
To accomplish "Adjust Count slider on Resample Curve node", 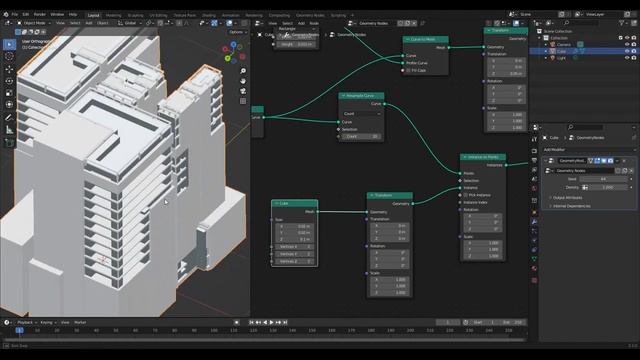I will (362, 136).
